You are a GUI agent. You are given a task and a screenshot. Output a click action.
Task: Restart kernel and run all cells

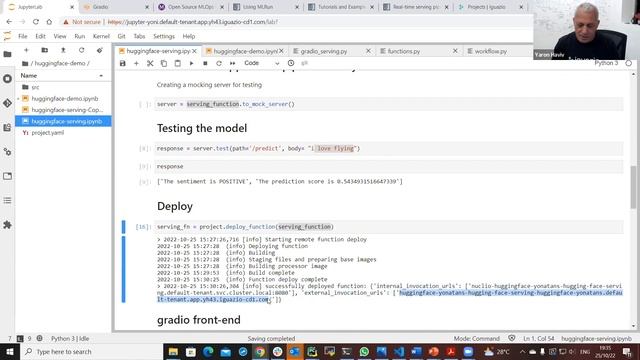click(x=233, y=63)
